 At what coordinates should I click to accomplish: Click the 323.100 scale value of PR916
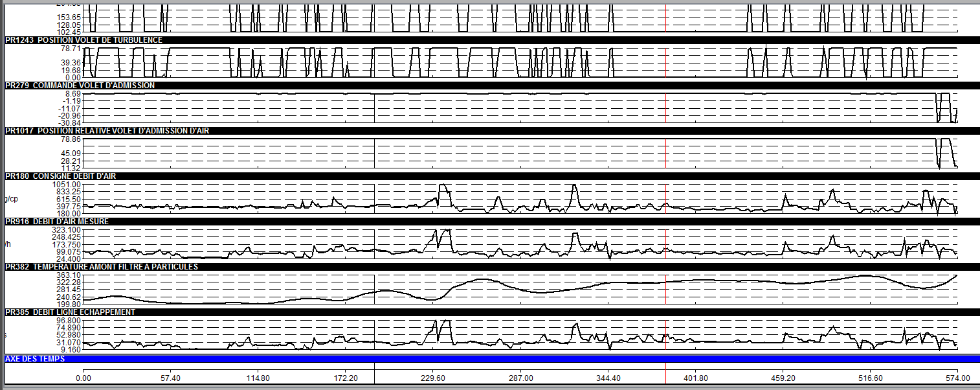[x=67, y=230]
